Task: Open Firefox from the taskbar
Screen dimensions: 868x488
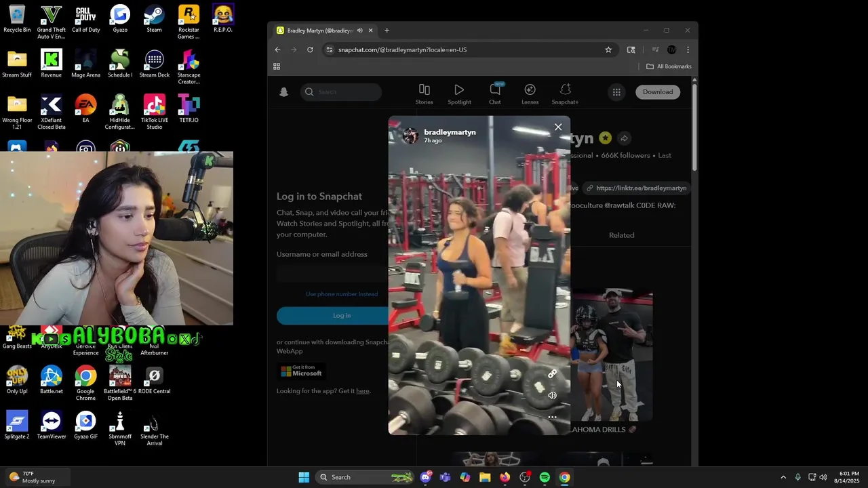Action: pyautogui.click(x=505, y=477)
